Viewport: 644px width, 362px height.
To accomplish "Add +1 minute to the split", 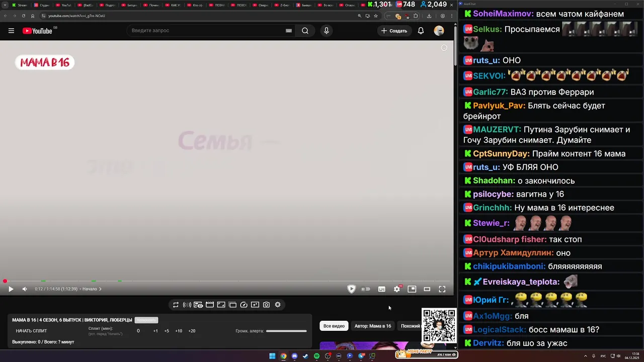I will [155, 331].
